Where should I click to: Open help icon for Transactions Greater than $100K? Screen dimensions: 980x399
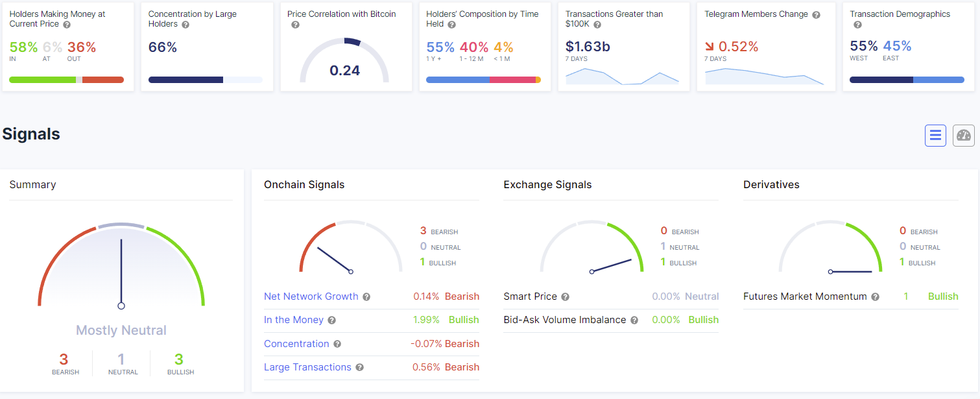point(597,25)
